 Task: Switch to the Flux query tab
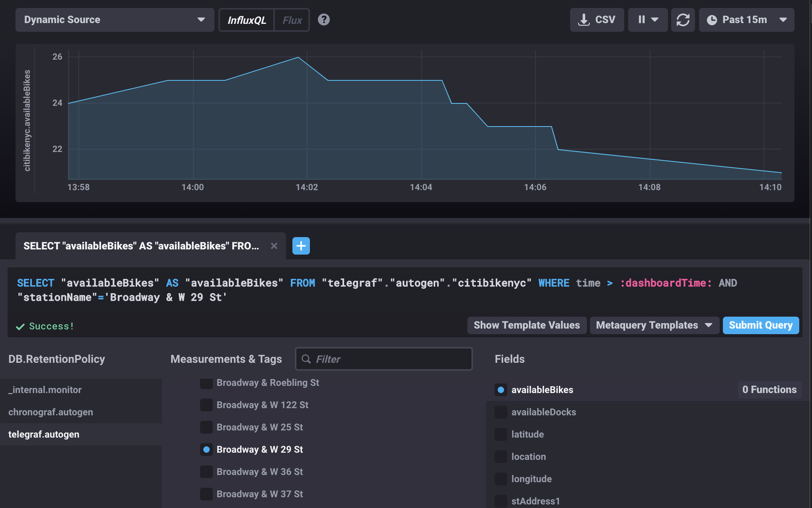click(292, 20)
